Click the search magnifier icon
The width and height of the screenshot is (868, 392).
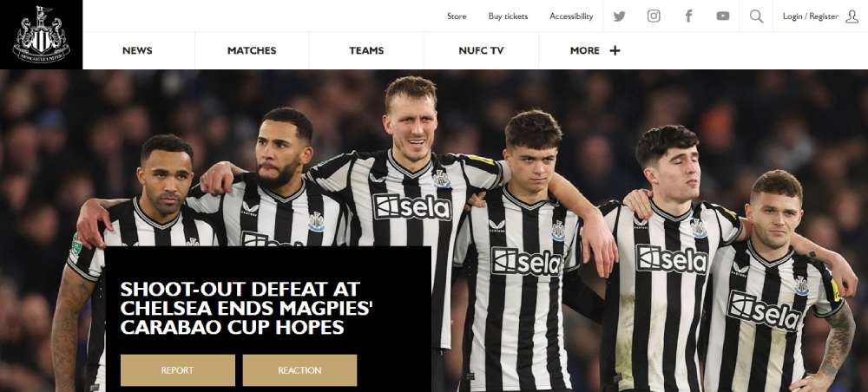click(756, 16)
